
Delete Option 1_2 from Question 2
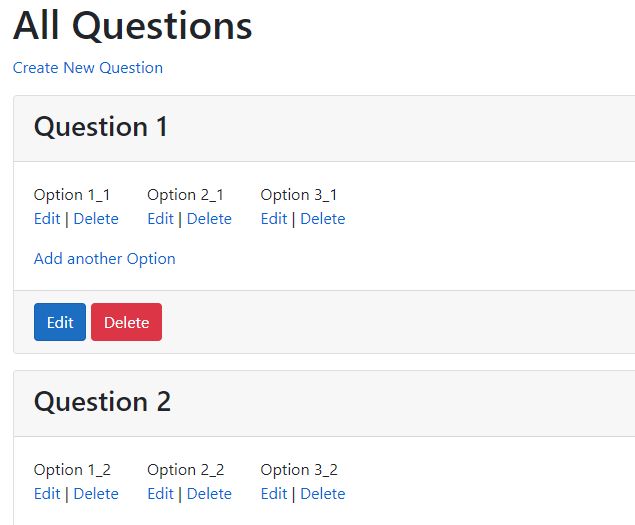point(96,494)
